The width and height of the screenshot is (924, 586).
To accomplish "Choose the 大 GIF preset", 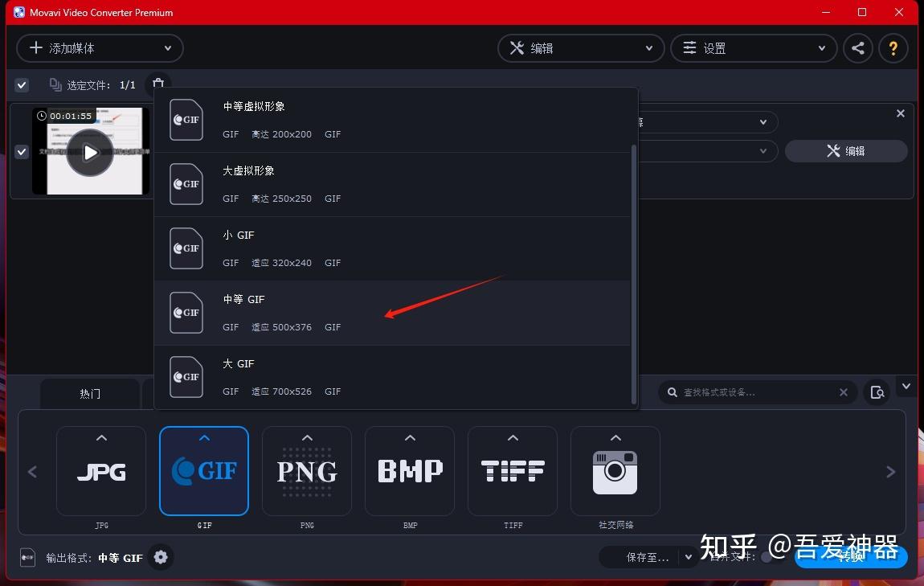I will pyautogui.click(x=392, y=377).
